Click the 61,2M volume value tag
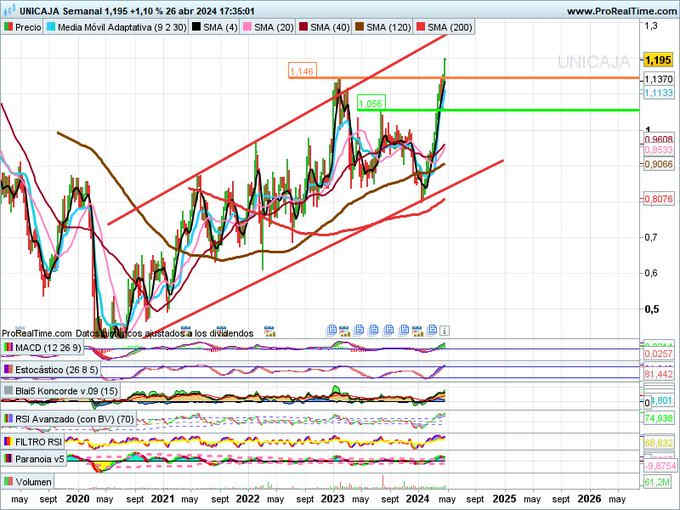Viewport: 680px width, 510px height. point(658,482)
